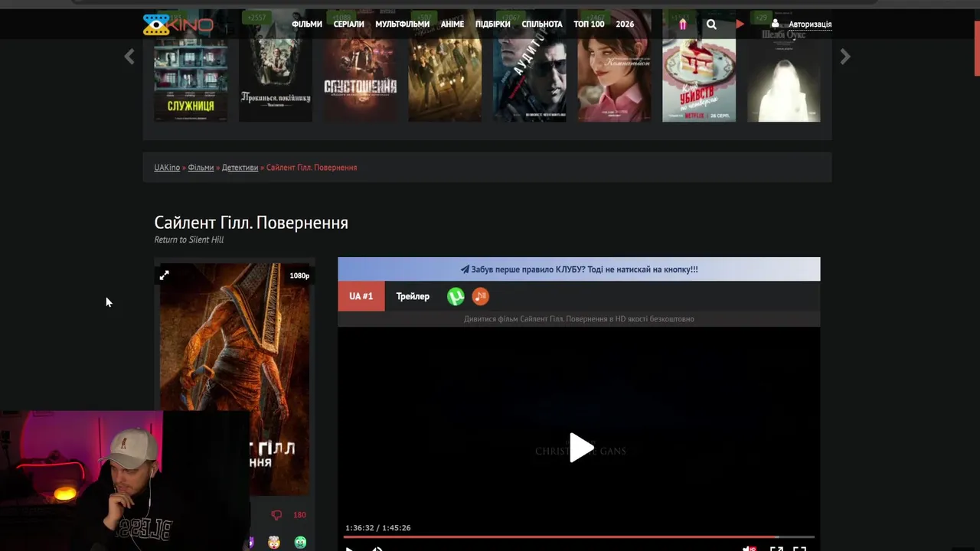
Task: Click the time readout 1:36:32 / 1:45:26
Action: [377, 528]
